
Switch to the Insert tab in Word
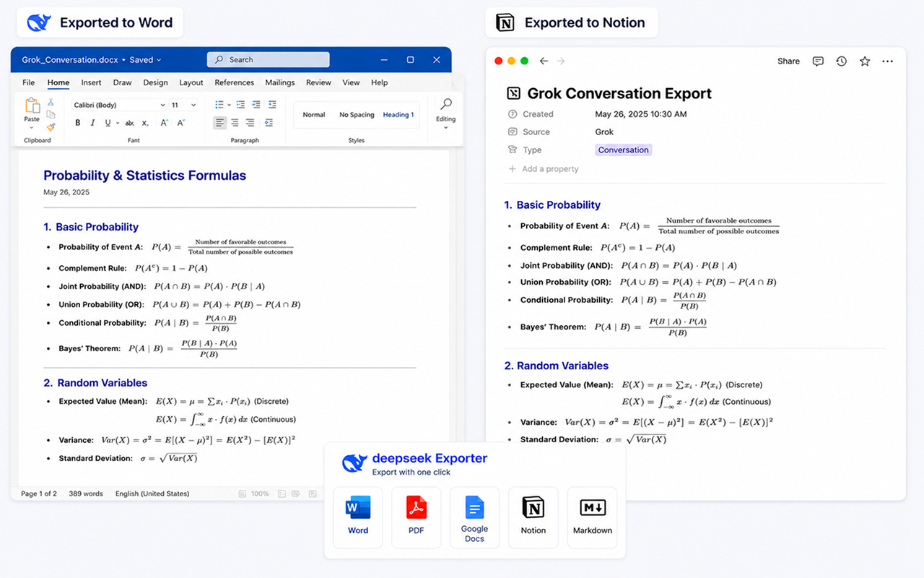click(91, 82)
